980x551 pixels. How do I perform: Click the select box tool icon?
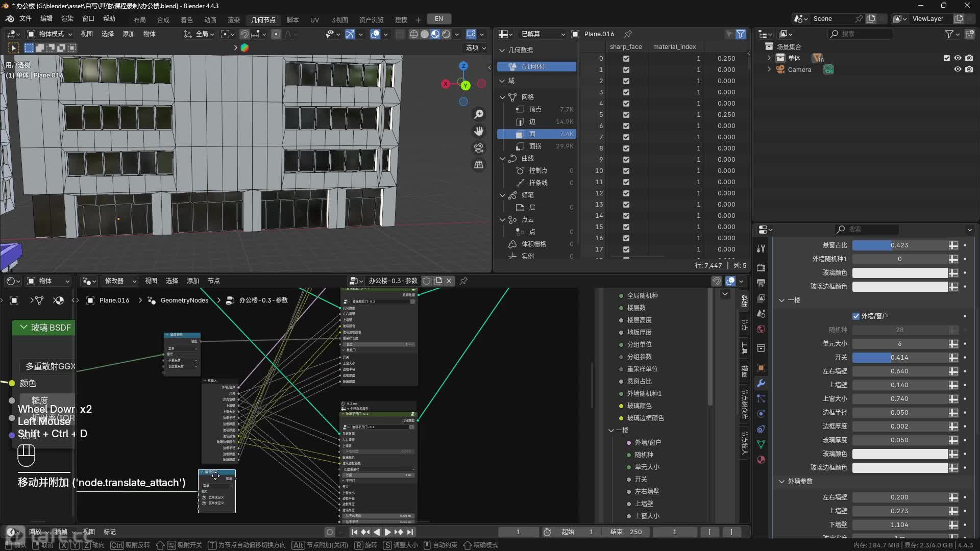pos(14,48)
